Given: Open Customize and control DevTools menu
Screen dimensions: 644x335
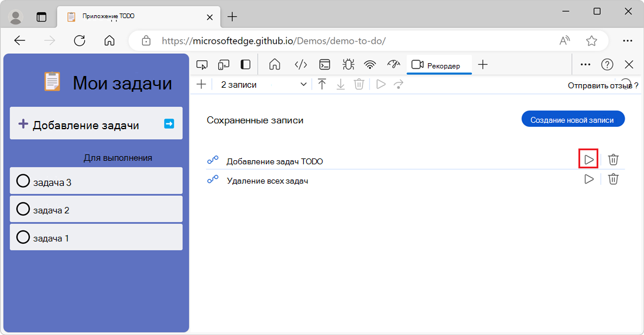Looking at the screenshot, I should coord(585,64).
